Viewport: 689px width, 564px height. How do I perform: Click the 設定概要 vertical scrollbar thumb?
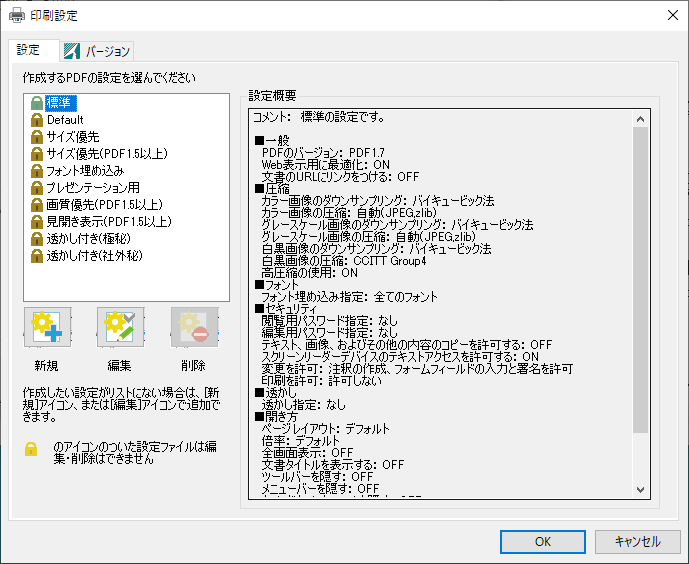(x=641, y=280)
